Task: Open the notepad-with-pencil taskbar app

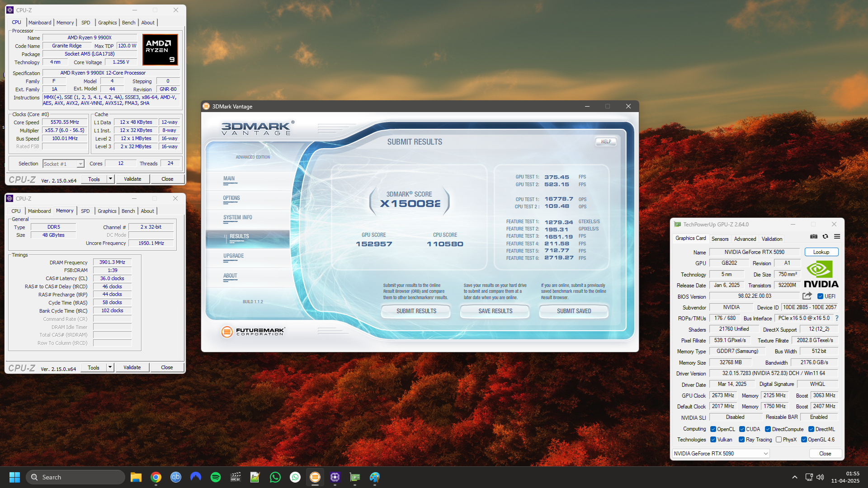Action: coord(255,477)
